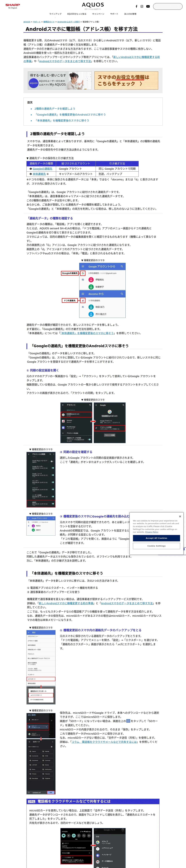Image resolution: width=186 pixels, height=868 pixels.
Task: Open the サポート menu item
Action: click(114, 14)
